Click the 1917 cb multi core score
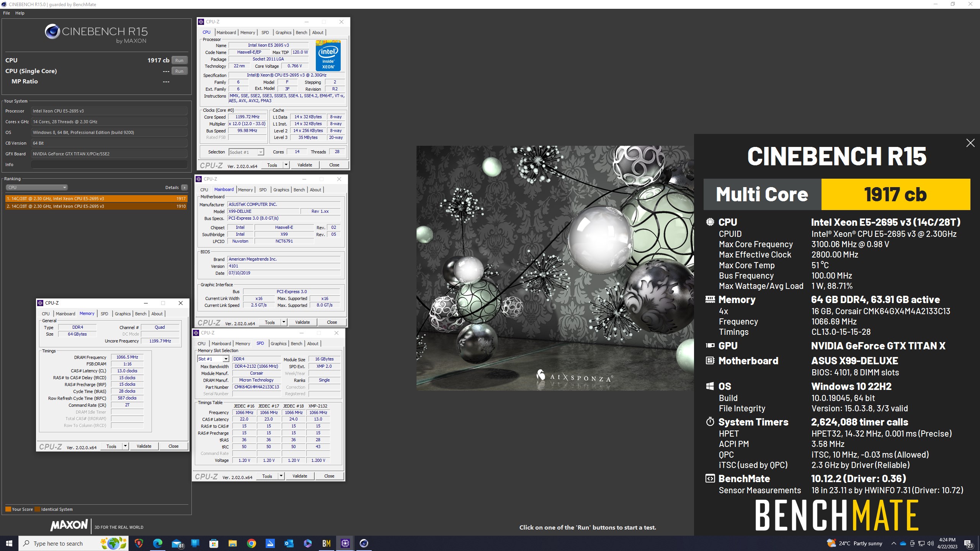 [896, 194]
